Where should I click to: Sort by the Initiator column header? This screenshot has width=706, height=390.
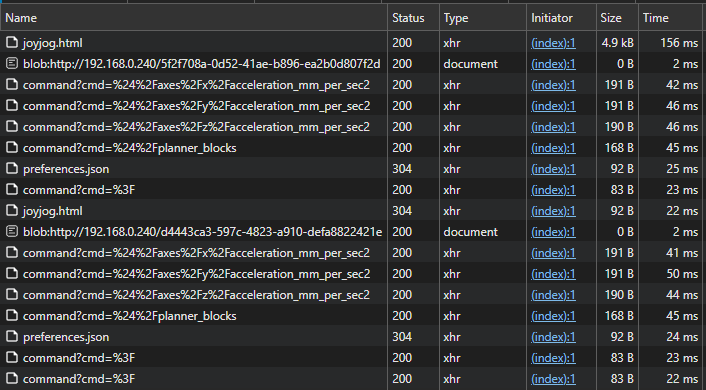[561, 18]
